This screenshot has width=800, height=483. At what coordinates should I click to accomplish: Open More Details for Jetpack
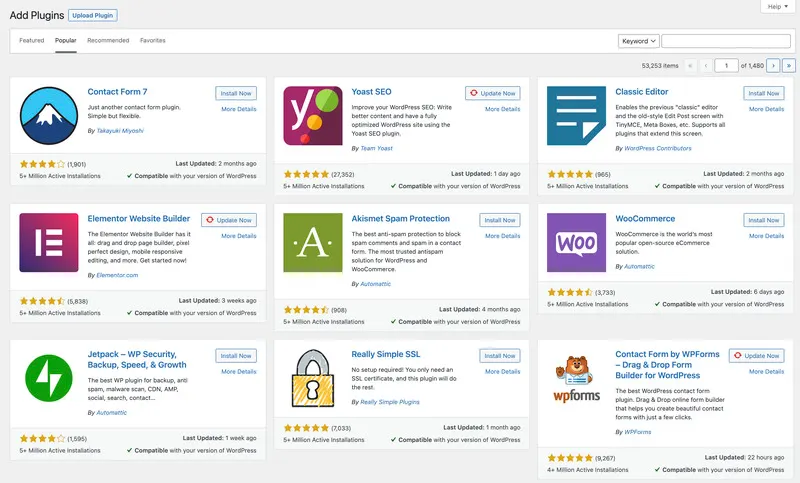pos(239,371)
